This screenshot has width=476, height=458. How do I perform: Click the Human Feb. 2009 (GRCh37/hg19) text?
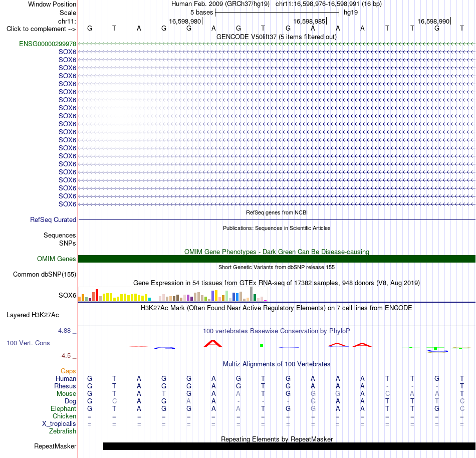click(x=220, y=4)
